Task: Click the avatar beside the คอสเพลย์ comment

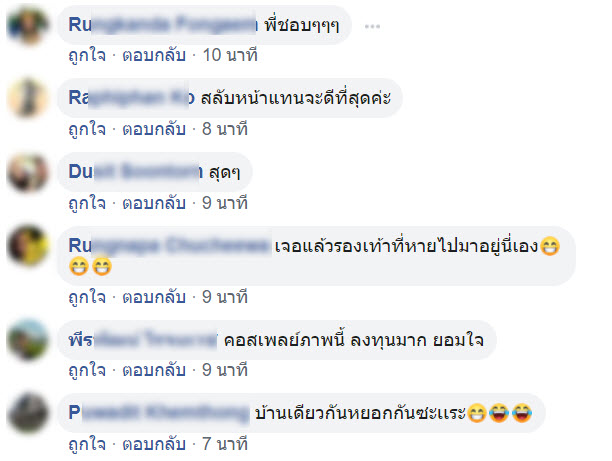Action: (28, 340)
